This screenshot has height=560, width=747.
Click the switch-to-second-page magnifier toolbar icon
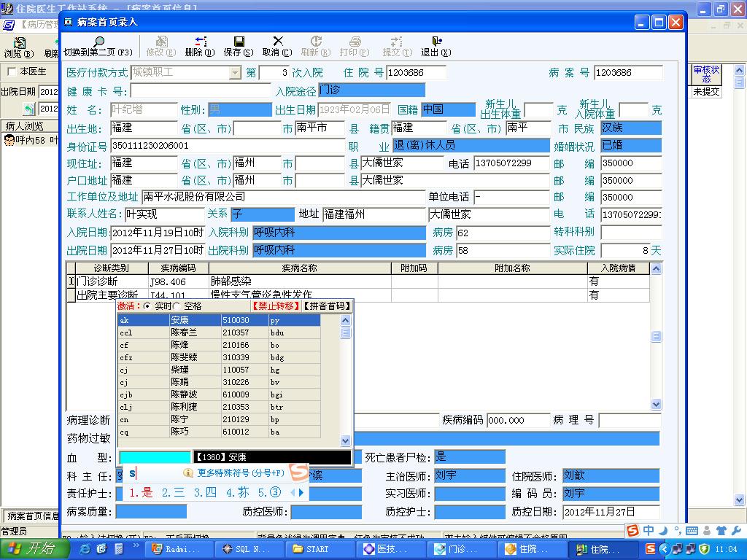[98, 42]
